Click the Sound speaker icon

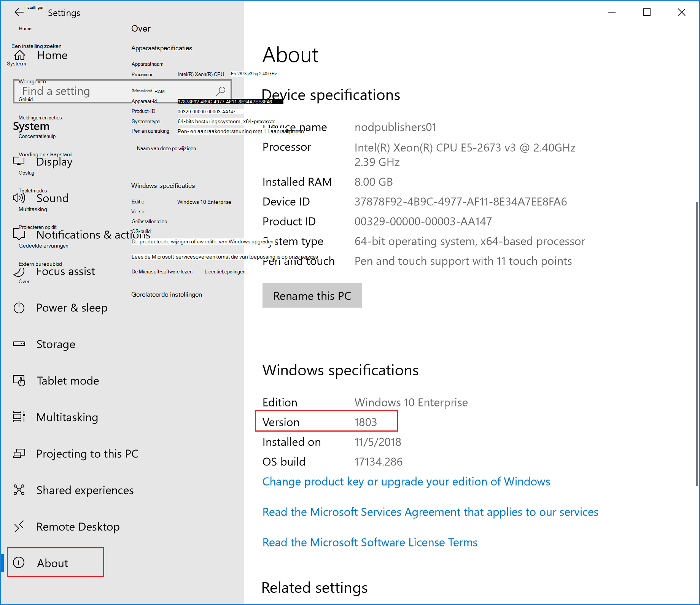(x=19, y=198)
